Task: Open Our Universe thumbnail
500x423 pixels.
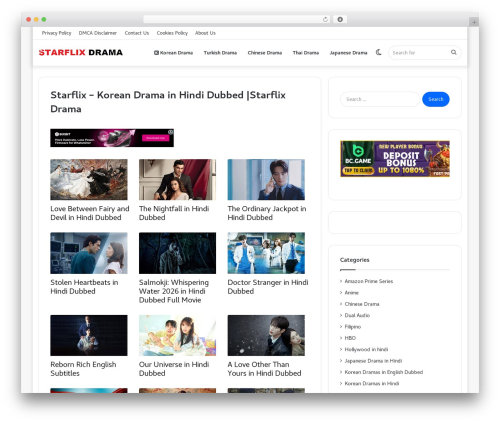Action: click(x=177, y=335)
